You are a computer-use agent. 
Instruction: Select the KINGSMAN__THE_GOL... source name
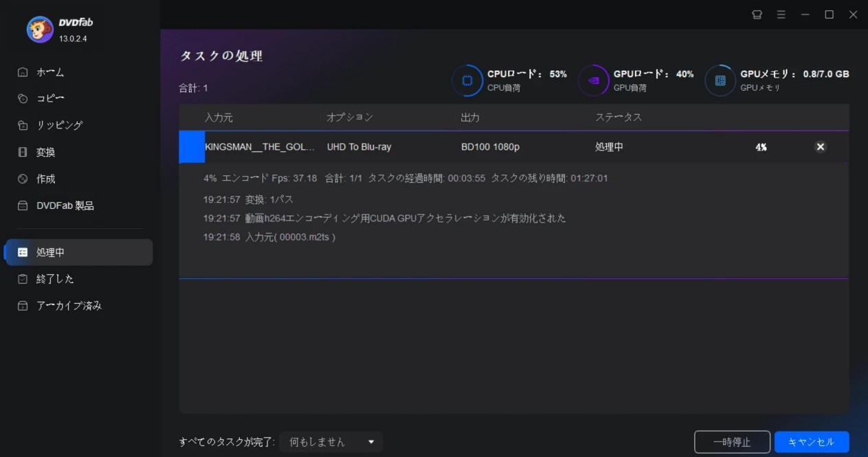tap(260, 147)
